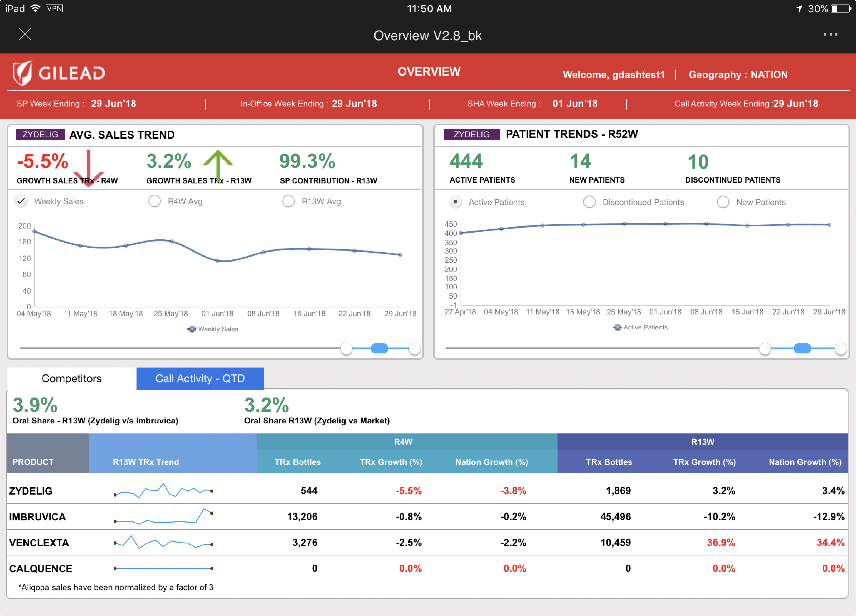The width and height of the screenshot is (856, 616).
Task: Click the -5.5% growth sales R4W value
Action: [x=43, y=161]
